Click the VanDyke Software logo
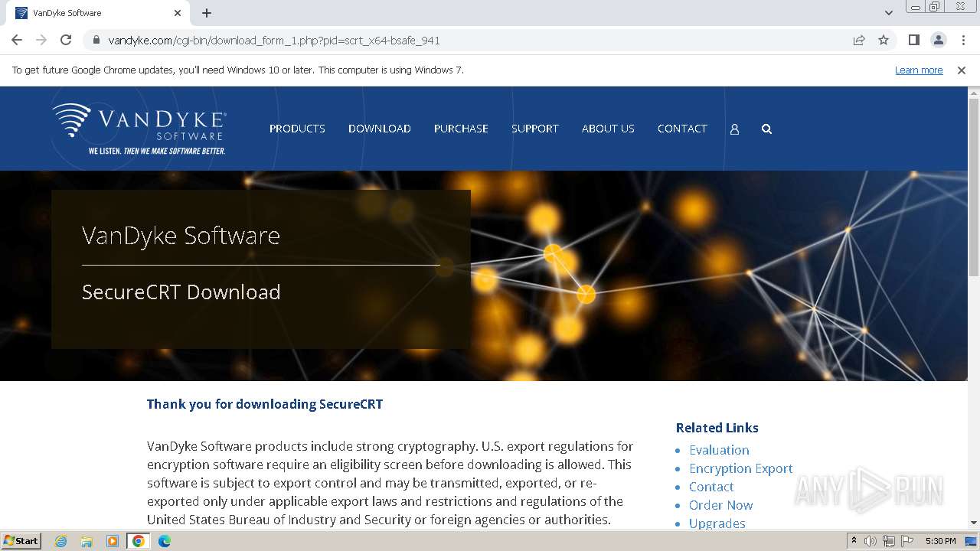Image resolution: width=980 pixels, height=551 pixels. point(139,129)
